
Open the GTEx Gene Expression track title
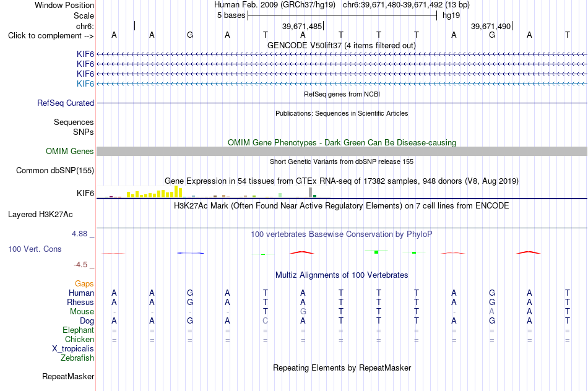tap(342, 181)
